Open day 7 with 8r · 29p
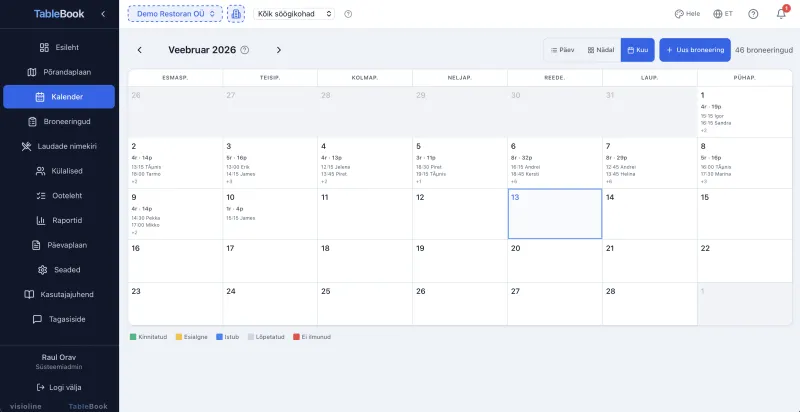The image size is (800, 412). 649,163
